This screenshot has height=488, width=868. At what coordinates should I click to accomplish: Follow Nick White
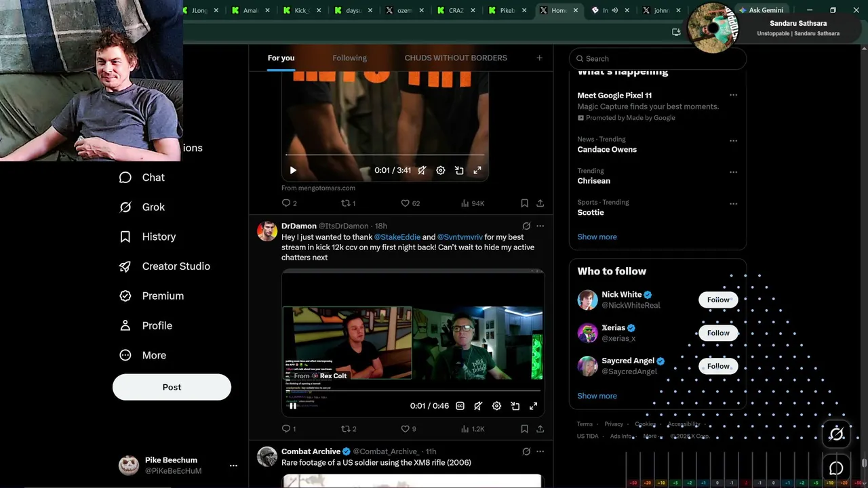point(718,300)
